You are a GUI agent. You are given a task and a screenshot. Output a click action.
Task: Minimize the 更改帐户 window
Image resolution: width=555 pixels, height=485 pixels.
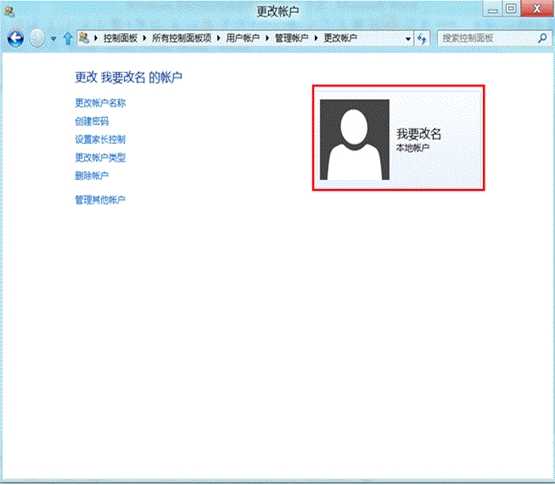[x=492, y=8]
